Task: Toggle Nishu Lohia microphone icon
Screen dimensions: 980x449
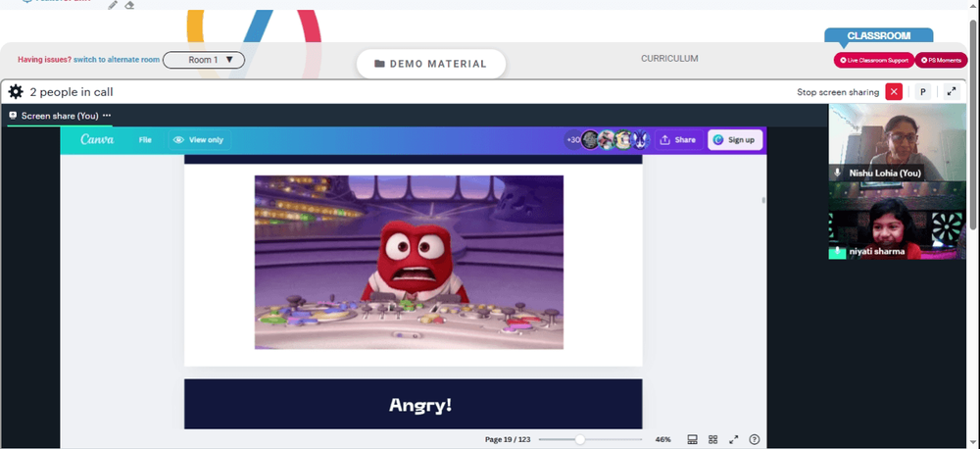Action: coord(838,173)
